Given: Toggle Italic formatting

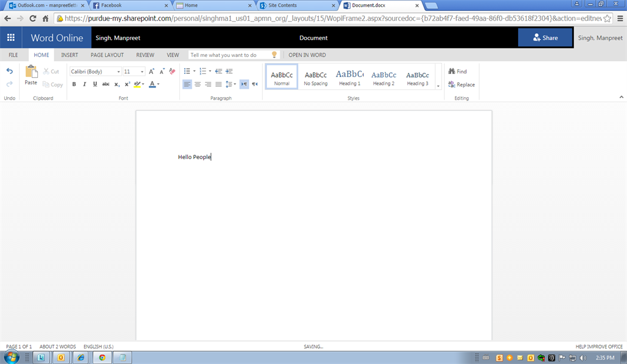Looking at the screenshot, I should click(84, 84).
